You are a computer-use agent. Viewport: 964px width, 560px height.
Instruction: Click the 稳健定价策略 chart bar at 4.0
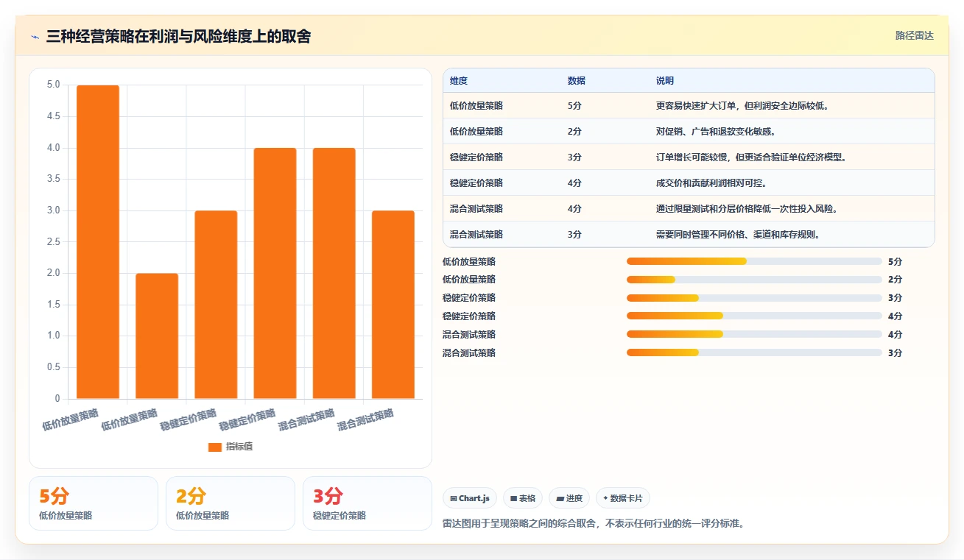(x=275, y=274)
